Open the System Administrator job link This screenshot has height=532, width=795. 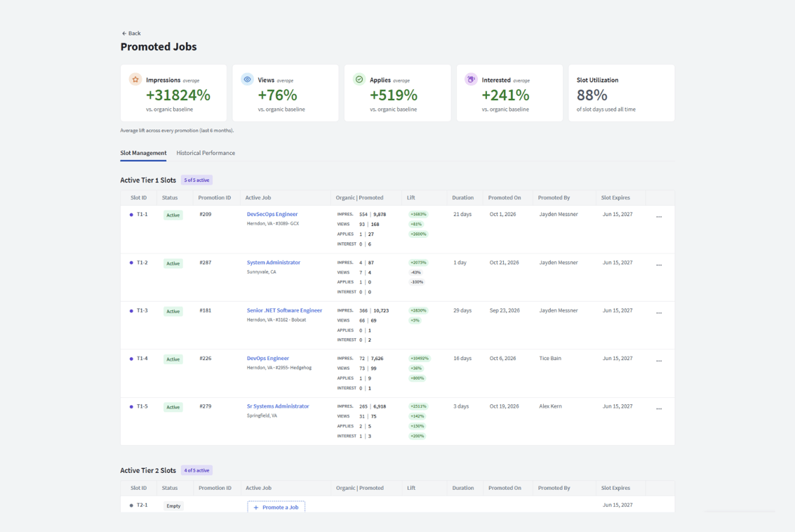(273, 262)
